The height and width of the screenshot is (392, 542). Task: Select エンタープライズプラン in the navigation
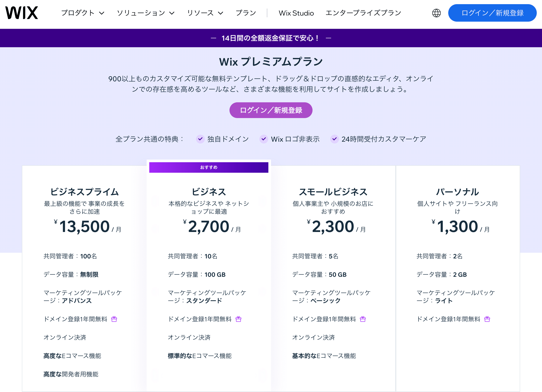(363, 13)
